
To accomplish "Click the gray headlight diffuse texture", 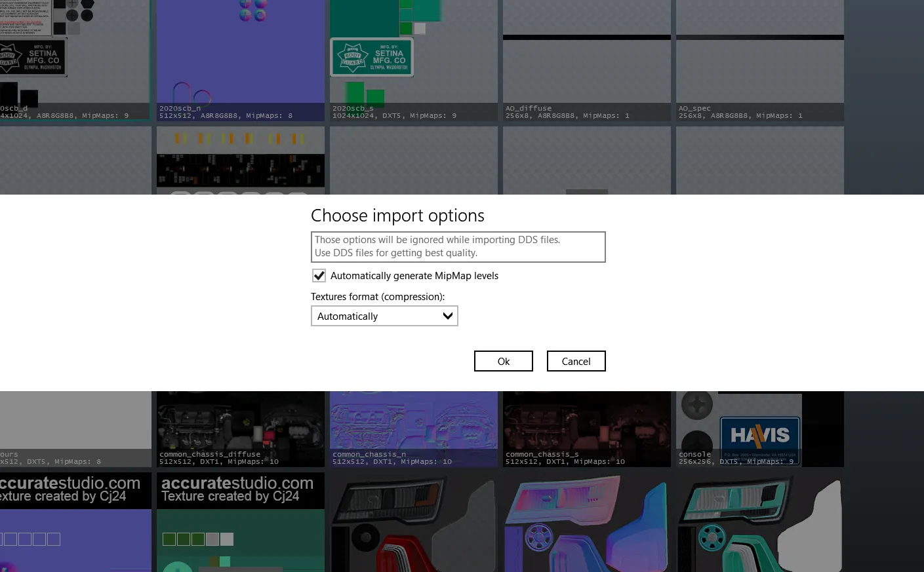I will (413, 524).
